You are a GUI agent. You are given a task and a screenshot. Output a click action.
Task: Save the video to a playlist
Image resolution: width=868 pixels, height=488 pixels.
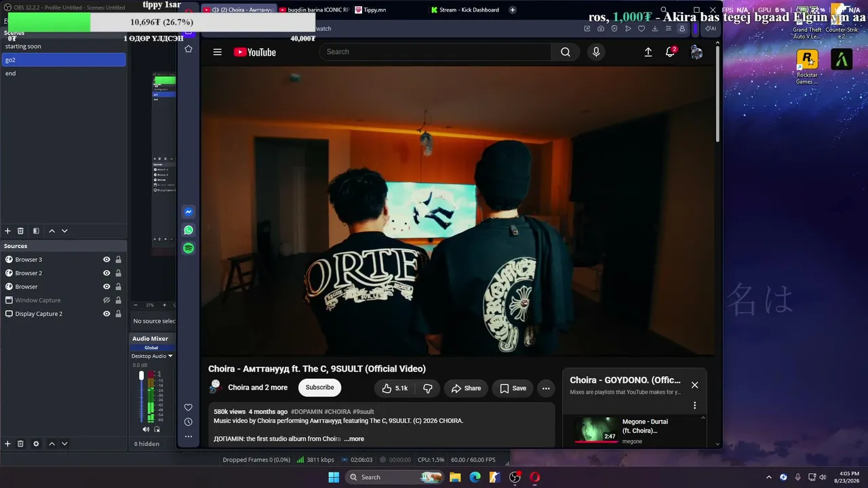click(513, 388)
